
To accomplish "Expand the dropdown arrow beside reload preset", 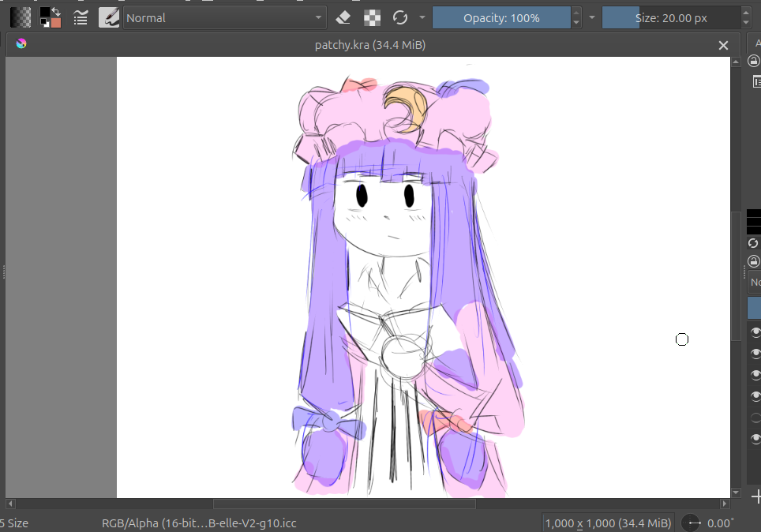I will click(422, 17).
